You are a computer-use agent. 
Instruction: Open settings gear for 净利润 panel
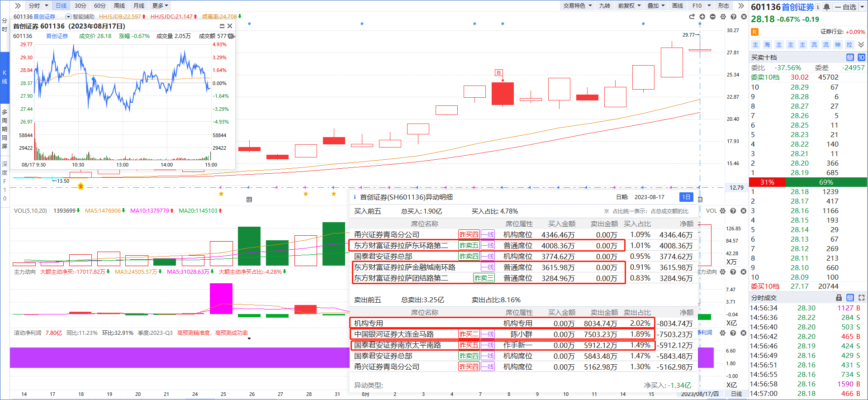point(723,333)
